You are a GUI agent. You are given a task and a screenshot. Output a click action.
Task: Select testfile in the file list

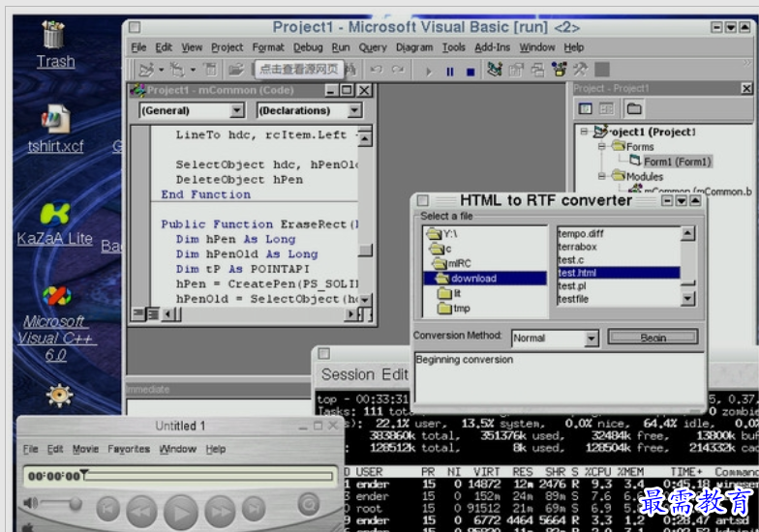click(573, 299)
